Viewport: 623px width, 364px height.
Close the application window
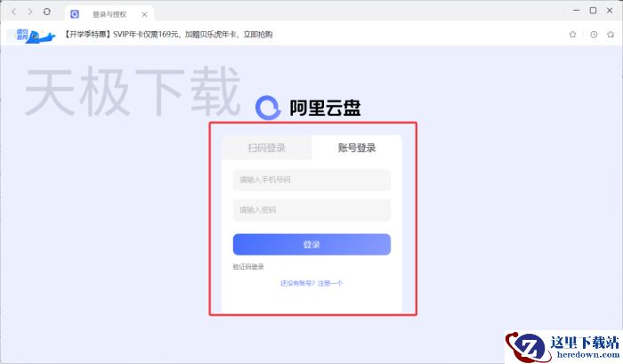coord(610,11)
